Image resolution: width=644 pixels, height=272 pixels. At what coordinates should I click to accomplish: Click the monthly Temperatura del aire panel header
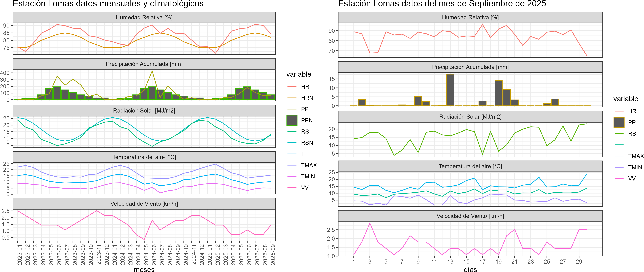click(144, 157)
